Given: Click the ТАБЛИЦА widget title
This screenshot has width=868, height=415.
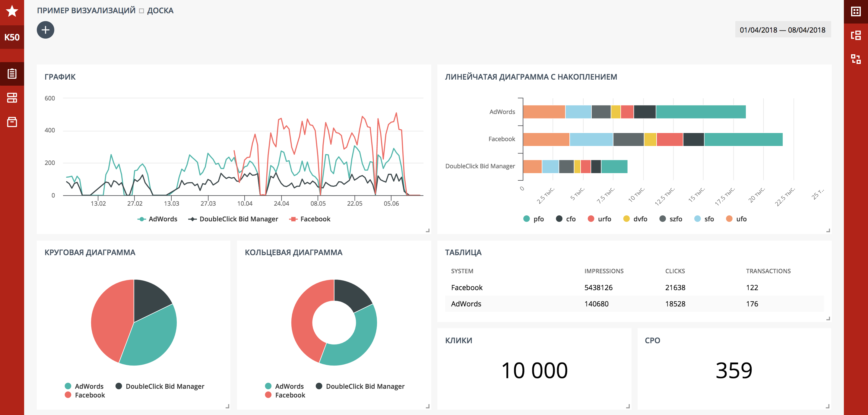Looking at the screenshot, I should pyautogui.click(x=463, y=253).
